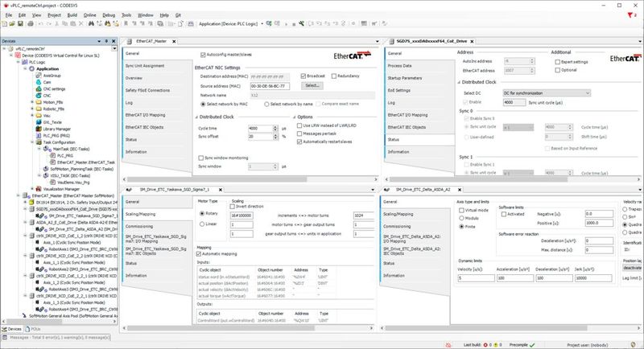The width and height of the screenshot is (644, 349).
Task: Click the yellow EK1914 safety module icon
Action: [31, 202]
